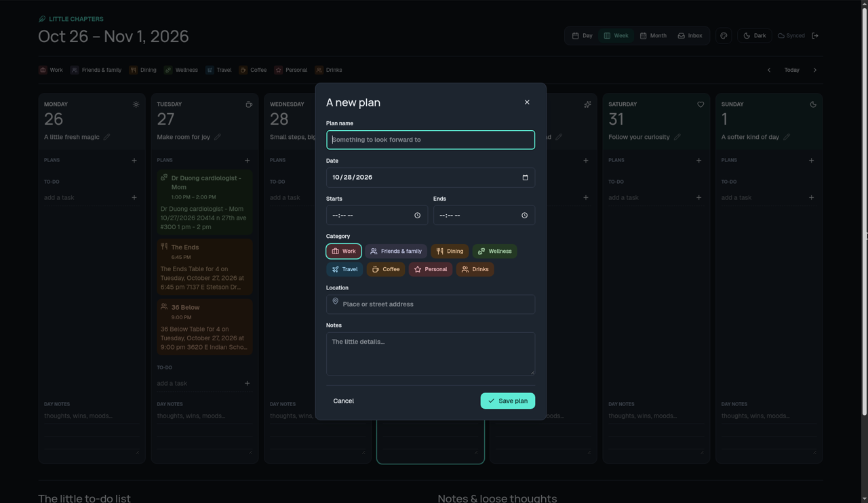Add a plan on Monday 26
868x503 pixels.
[134, 161]
